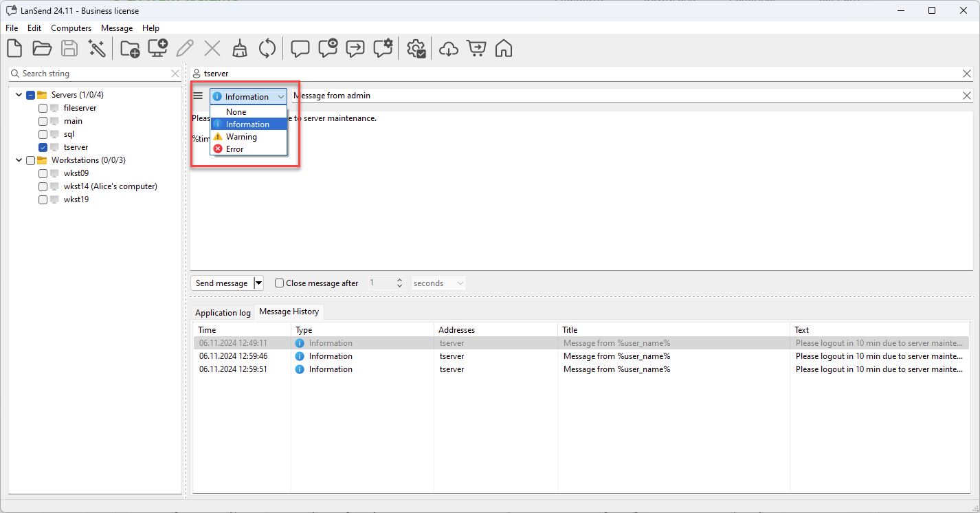Switch to the Application log tab

[223, 313]
